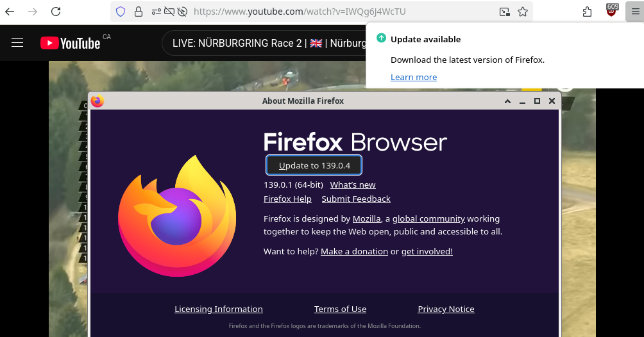
Task: Open the Privacy Notice link
Action: [x=446, y=309]
